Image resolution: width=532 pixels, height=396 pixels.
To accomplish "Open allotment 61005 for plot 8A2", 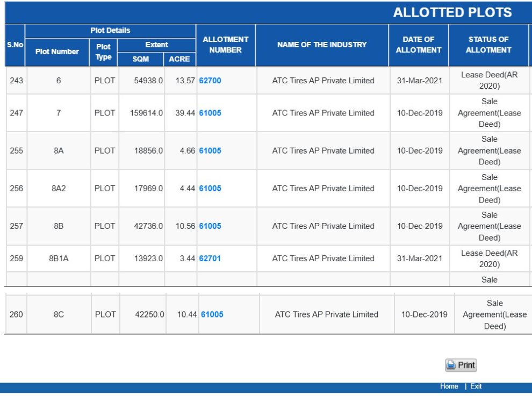I will 210,188.
